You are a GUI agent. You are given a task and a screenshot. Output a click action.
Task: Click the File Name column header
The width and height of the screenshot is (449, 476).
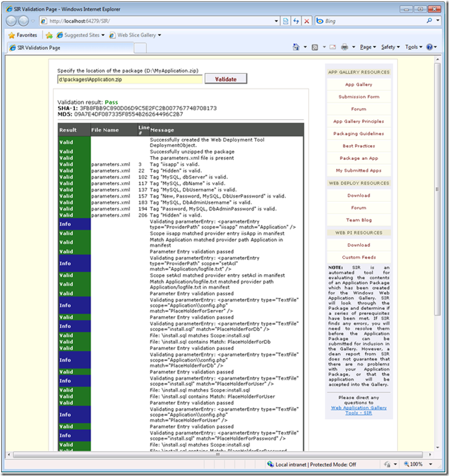[114, 130]
